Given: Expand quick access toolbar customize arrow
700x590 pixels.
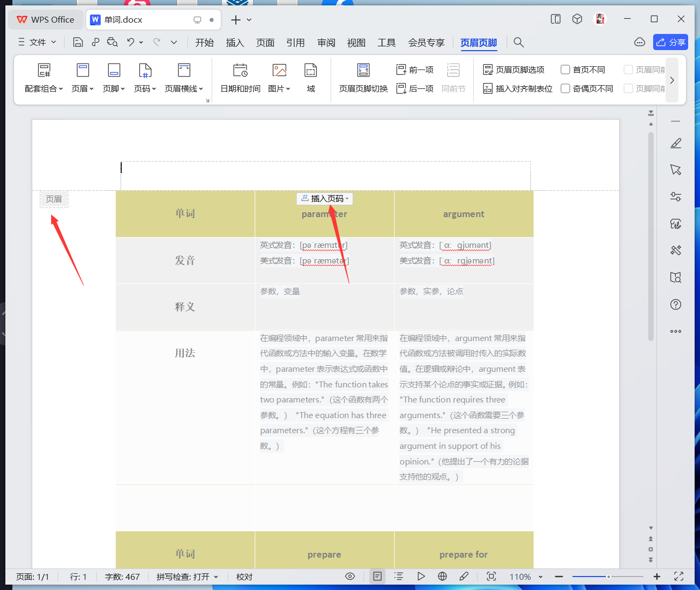Looking at the screenshot, I should [x=174, y=42].
